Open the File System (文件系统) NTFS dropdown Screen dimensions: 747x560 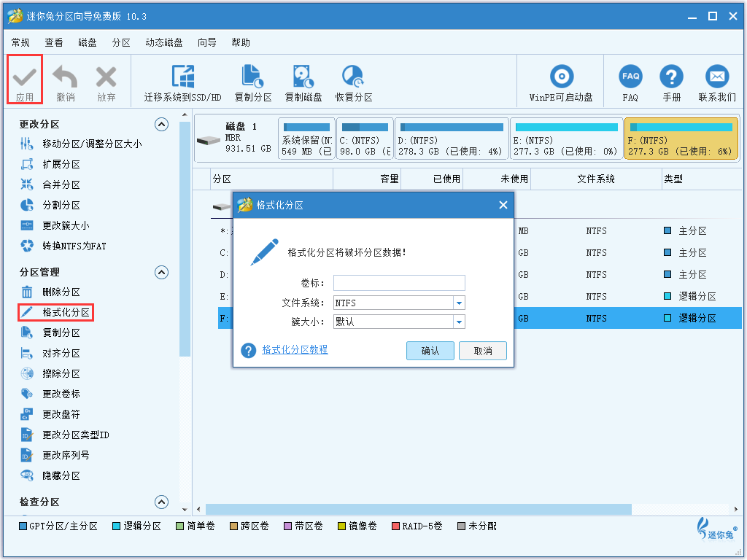pos(459,303)
